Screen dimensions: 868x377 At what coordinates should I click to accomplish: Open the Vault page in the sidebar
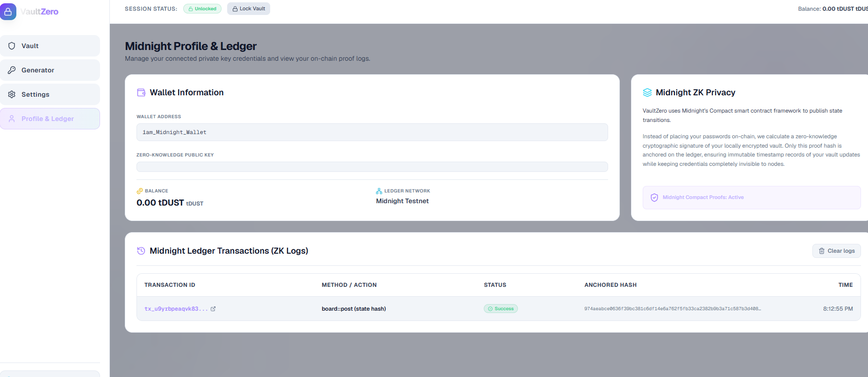50,46
